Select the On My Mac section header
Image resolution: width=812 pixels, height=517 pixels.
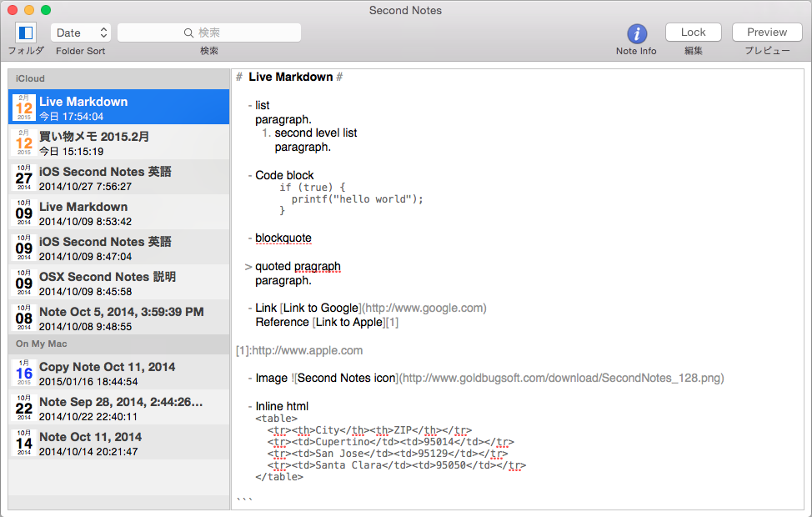click(x=118, y=344)
